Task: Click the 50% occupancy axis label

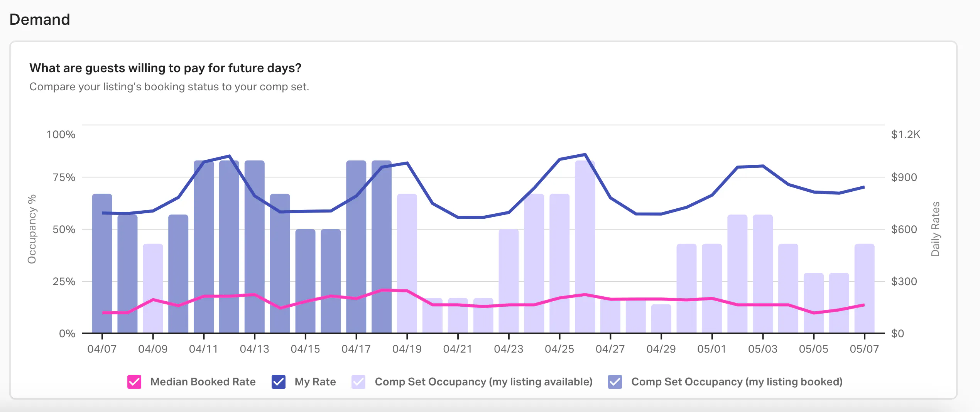Action: click(x=64, y=230)
